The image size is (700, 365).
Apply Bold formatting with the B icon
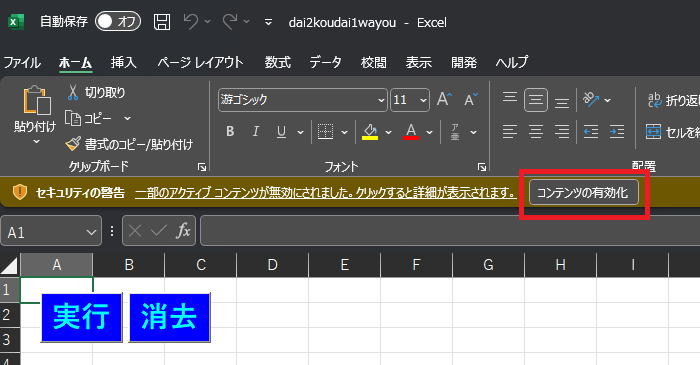[x=230, y=131]
